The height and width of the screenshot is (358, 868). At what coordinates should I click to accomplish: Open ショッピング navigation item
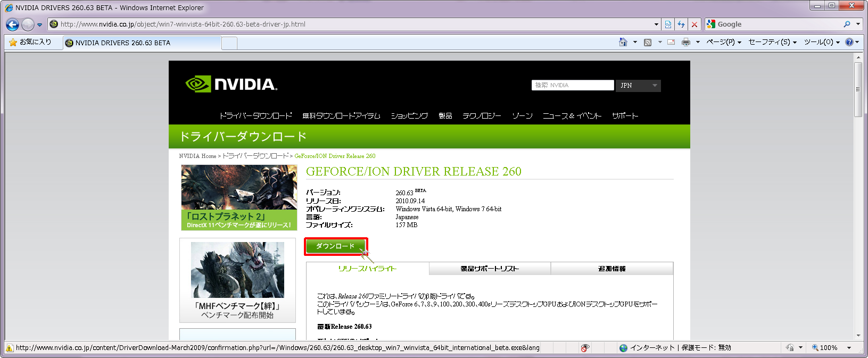click(409, 115)
